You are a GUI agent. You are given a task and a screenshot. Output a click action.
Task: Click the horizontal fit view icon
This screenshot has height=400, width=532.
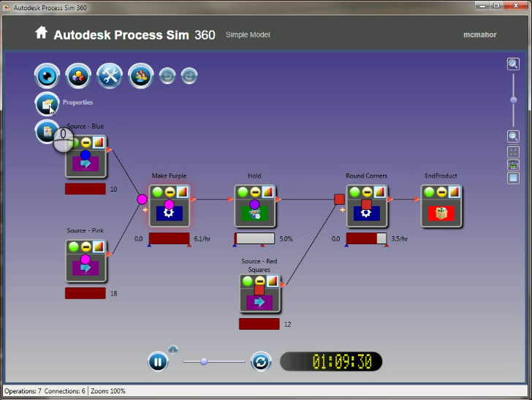(x=513, y=165)
